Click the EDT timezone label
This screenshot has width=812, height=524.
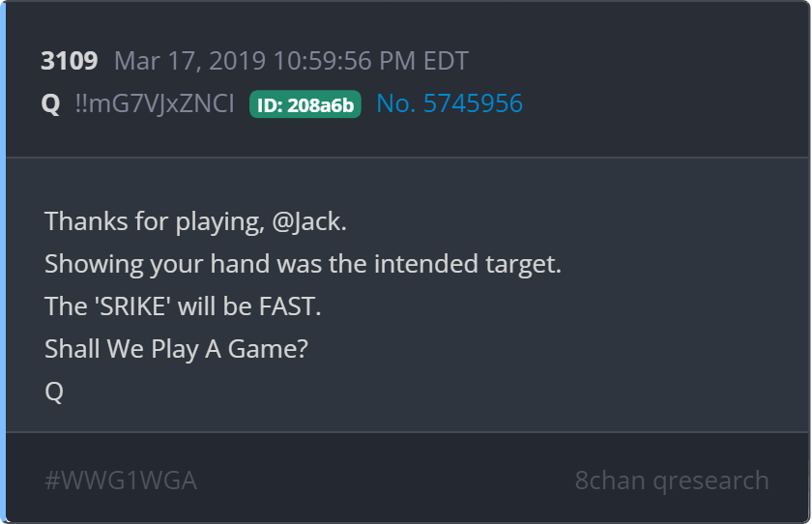click(x=446, y=61)
